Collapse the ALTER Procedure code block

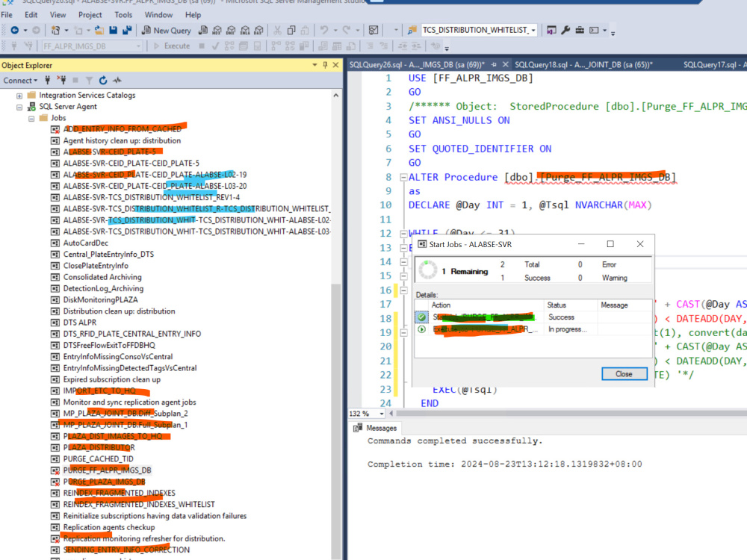click(x=403, y=178)
